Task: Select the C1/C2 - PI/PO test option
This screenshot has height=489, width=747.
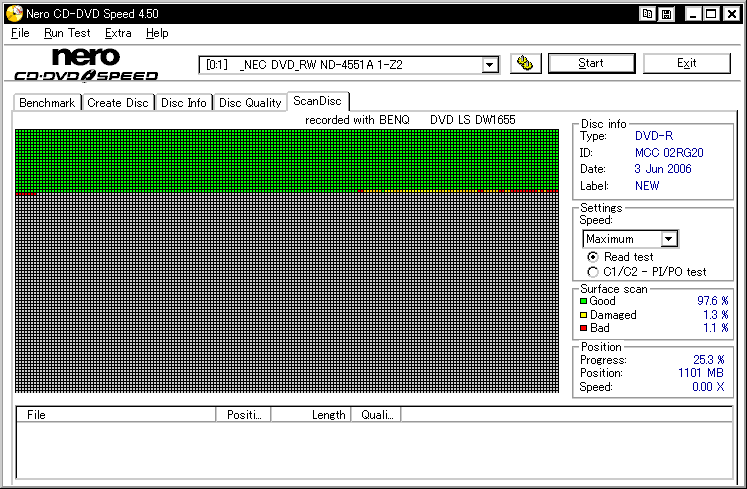Action: [x=593, y=272]
